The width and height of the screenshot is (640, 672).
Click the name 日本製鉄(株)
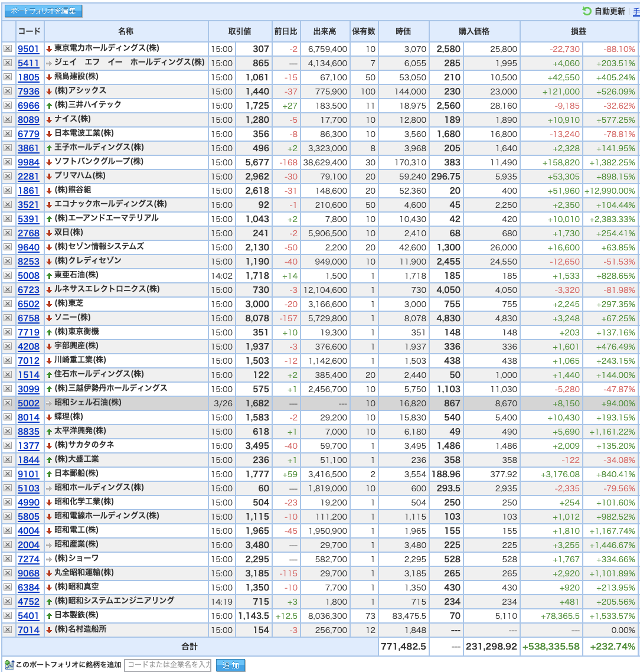click(76, 615)
